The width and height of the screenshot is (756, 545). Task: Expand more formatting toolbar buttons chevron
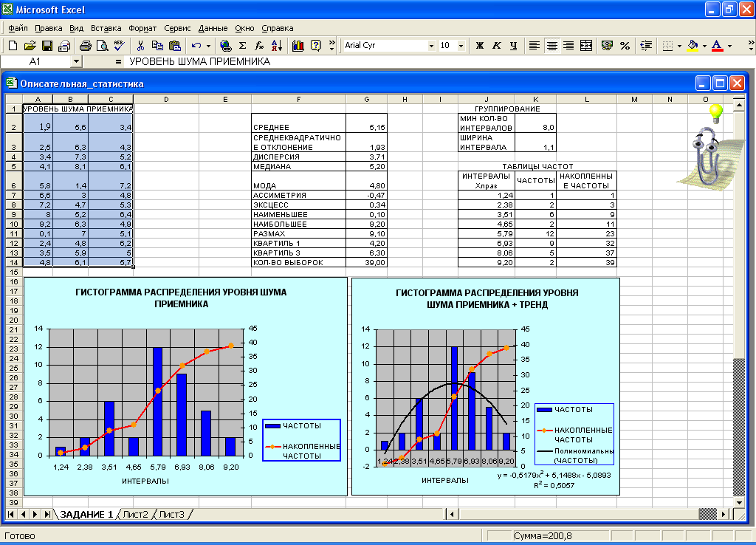pos(751,45)
